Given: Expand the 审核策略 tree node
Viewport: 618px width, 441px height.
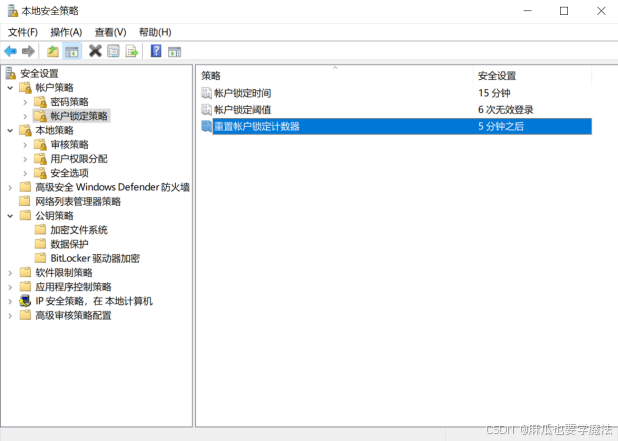Looking at the screenshot, I should (25, 145).
